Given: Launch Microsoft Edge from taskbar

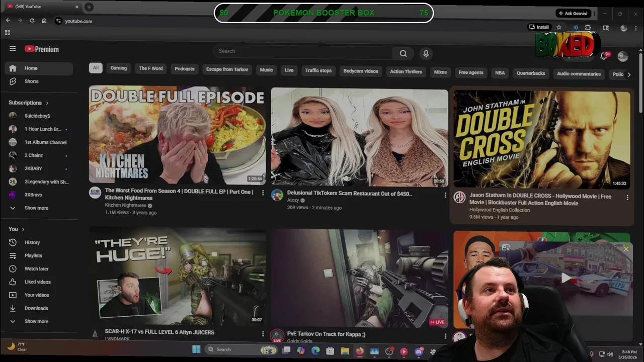Looking at the screenshot, I should [315, 351].
